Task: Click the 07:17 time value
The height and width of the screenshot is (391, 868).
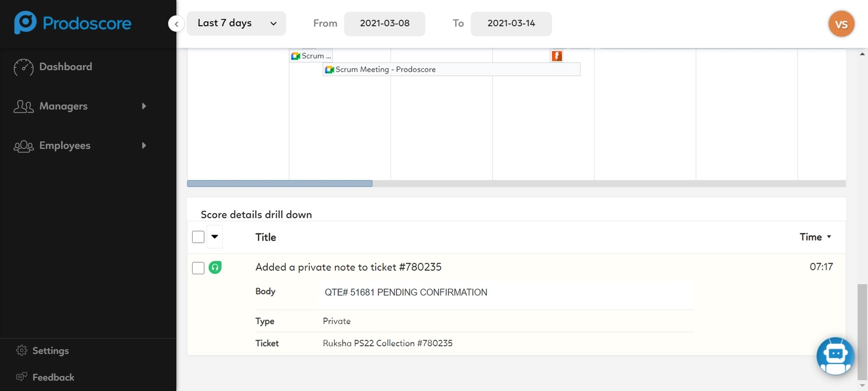Action: [821, 267]
